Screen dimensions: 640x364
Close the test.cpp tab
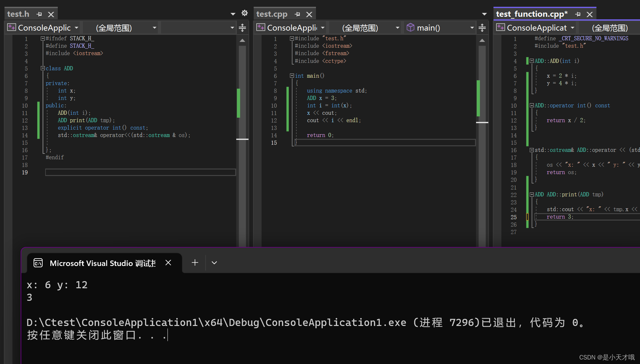309,14
